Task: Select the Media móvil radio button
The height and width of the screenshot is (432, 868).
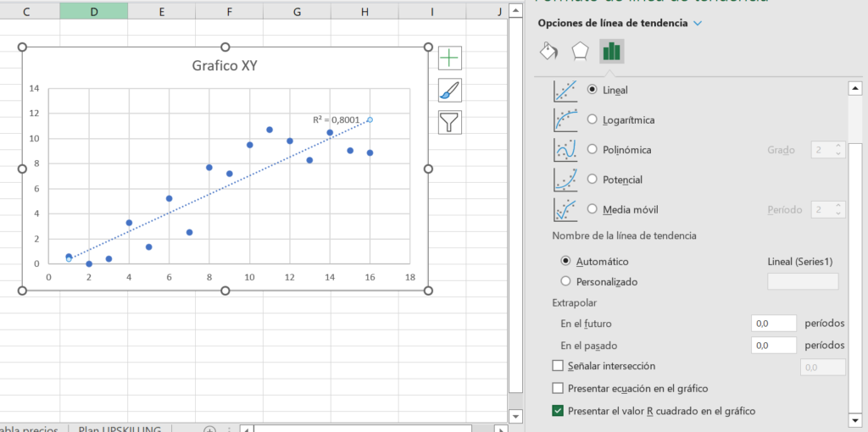Action: (593, 209)
